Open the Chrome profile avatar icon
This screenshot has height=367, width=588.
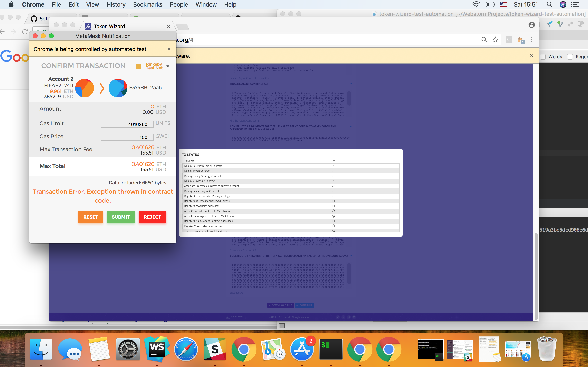pos(531,25)
